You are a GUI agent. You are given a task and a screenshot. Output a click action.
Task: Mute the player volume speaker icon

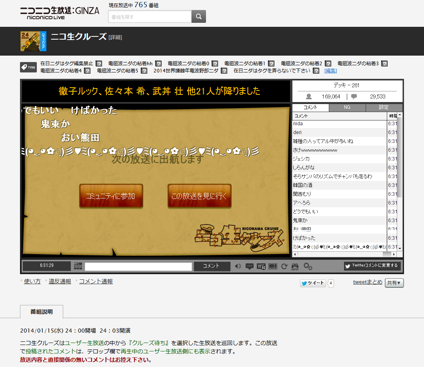click(238, 266)
